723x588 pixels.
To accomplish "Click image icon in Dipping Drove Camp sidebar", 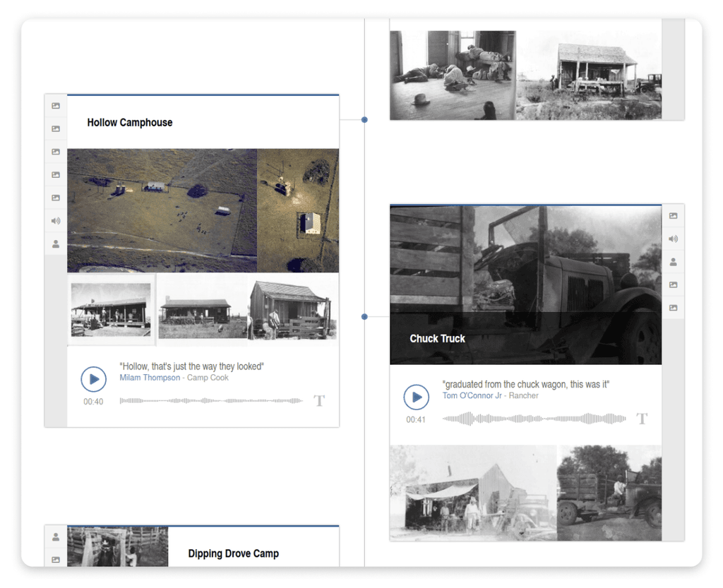I will point(56,560).
